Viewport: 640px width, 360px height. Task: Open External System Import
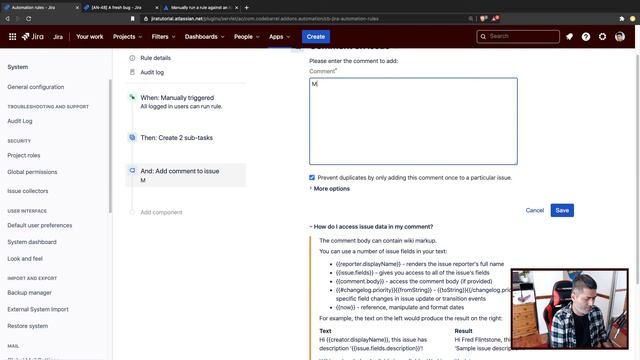[x=38, y=309]
